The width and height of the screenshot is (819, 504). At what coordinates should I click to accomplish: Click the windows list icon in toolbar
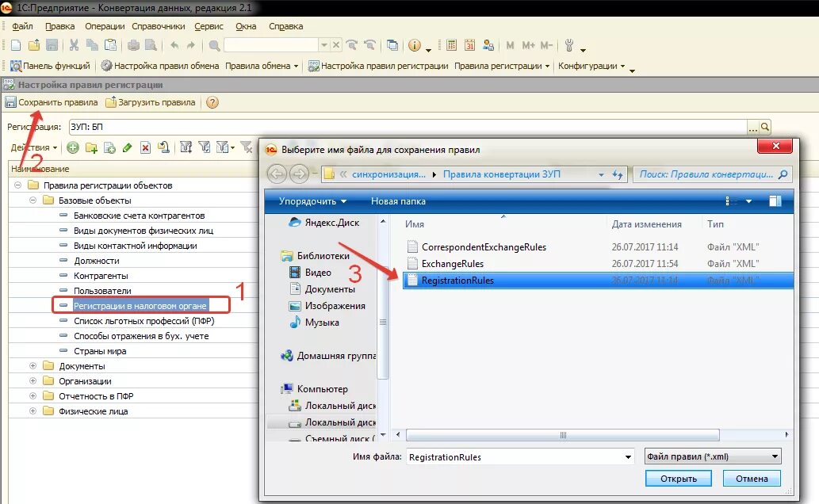[x=392, y=45]
